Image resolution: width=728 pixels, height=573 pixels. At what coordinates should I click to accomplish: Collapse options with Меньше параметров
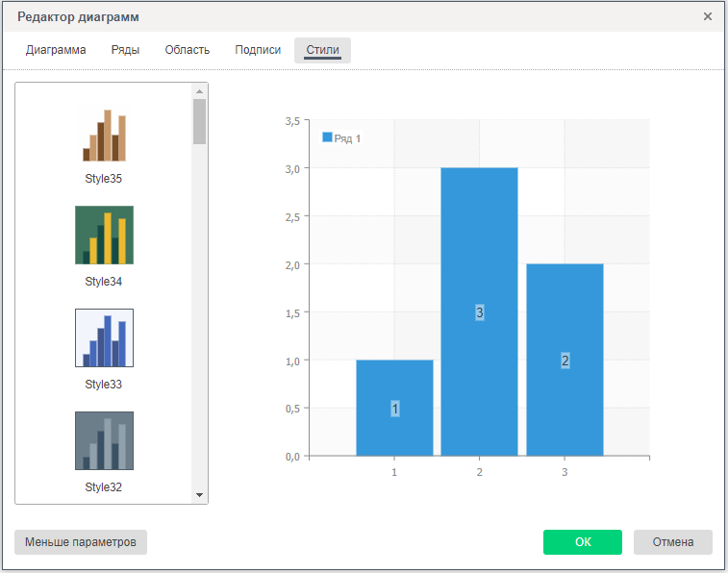(x=81, y=542)
